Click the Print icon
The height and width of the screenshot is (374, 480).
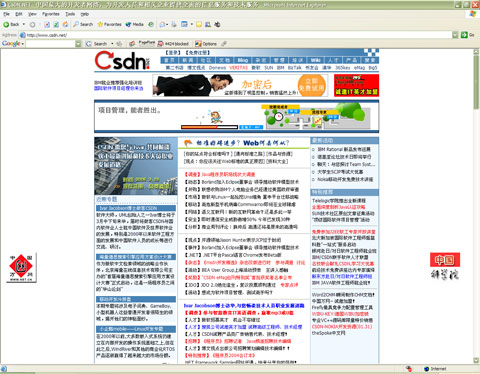174,24
